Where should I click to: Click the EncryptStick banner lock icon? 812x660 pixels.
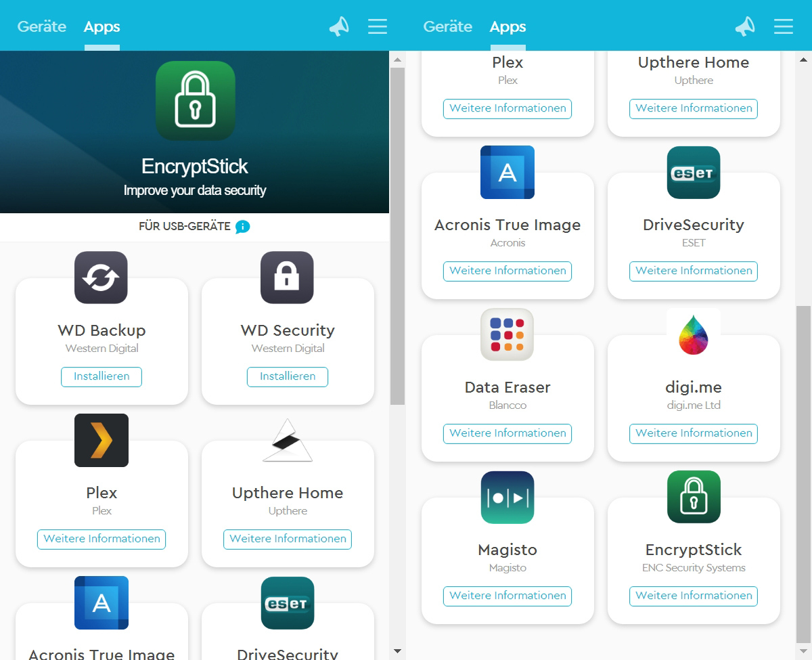coord(195,101)
